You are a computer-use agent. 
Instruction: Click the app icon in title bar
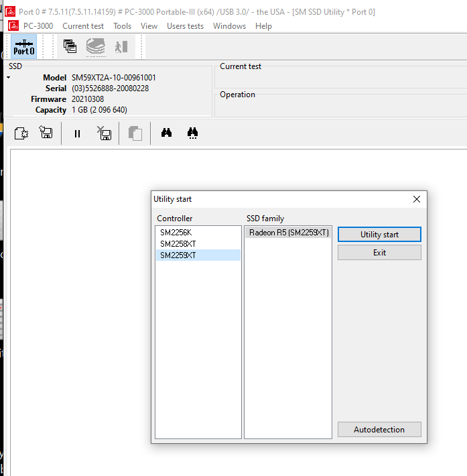(x=10, y=12)
